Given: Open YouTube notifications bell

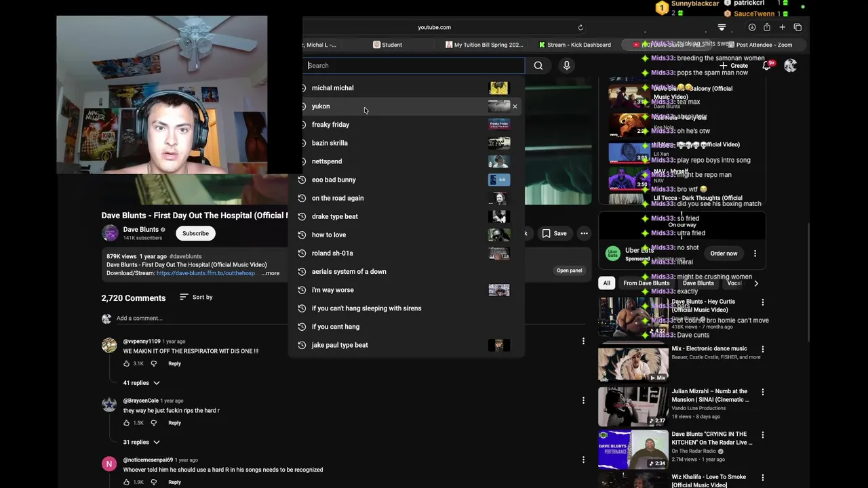Looking at the screenshot, I should tap(767, 66).
